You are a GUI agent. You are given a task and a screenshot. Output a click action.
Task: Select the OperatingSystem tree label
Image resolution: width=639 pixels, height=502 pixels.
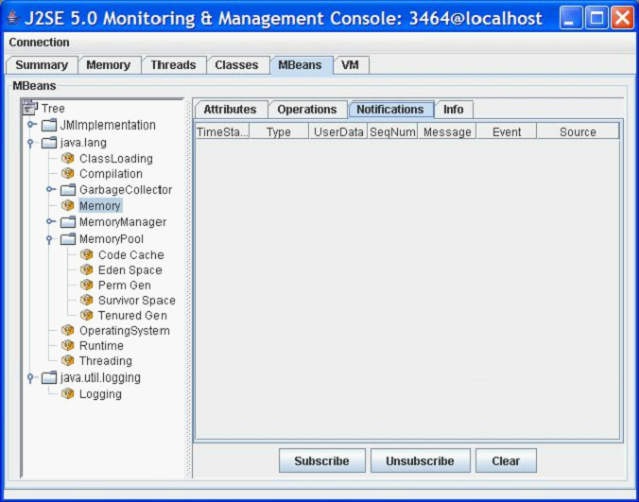124,331
